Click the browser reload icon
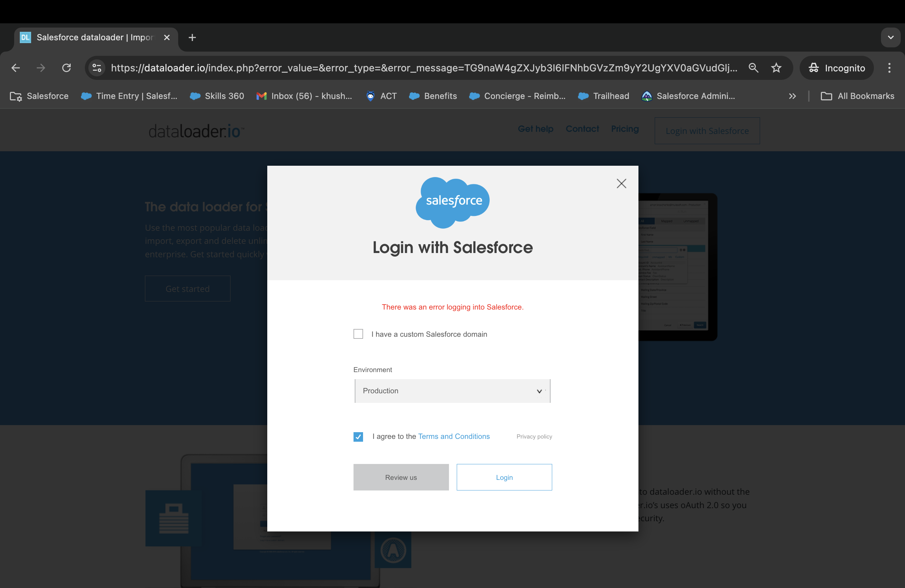The width and height of the screenshot is (905, 588). (x=66, y=68)
